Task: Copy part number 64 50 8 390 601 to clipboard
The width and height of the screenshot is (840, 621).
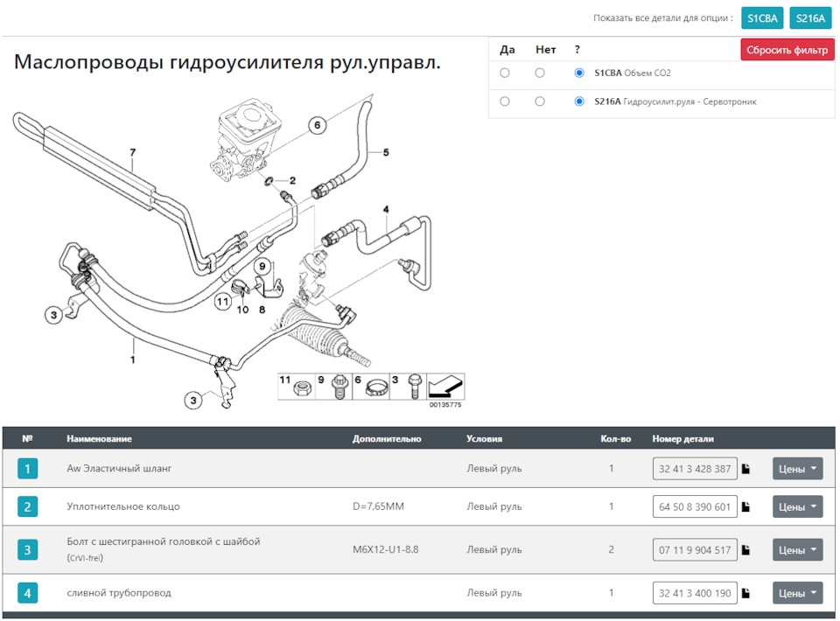Action: click(x=745, y=506)
